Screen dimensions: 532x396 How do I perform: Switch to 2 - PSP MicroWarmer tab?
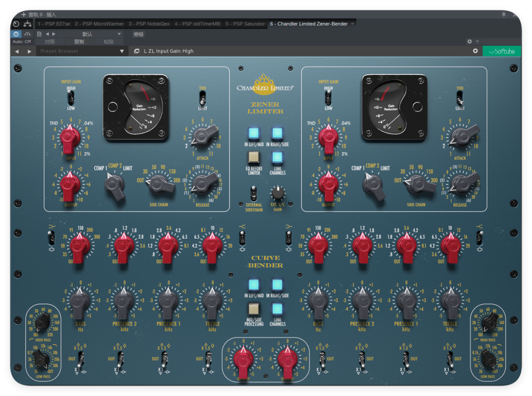99,24
